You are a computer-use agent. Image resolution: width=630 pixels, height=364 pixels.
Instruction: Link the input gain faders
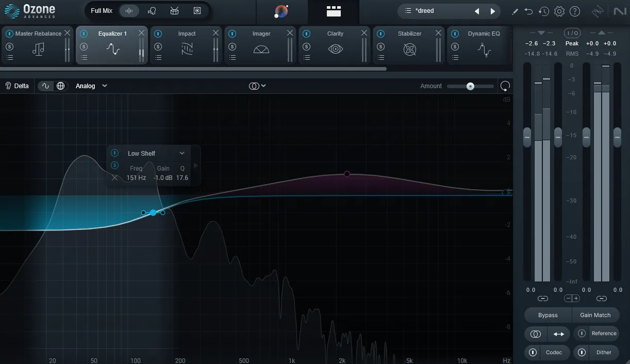(x=542, y=299)
